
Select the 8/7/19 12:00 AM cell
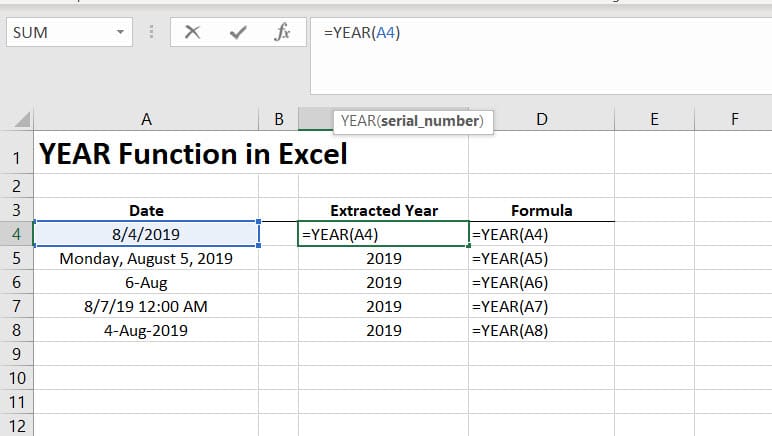click(x=146, y=306)
